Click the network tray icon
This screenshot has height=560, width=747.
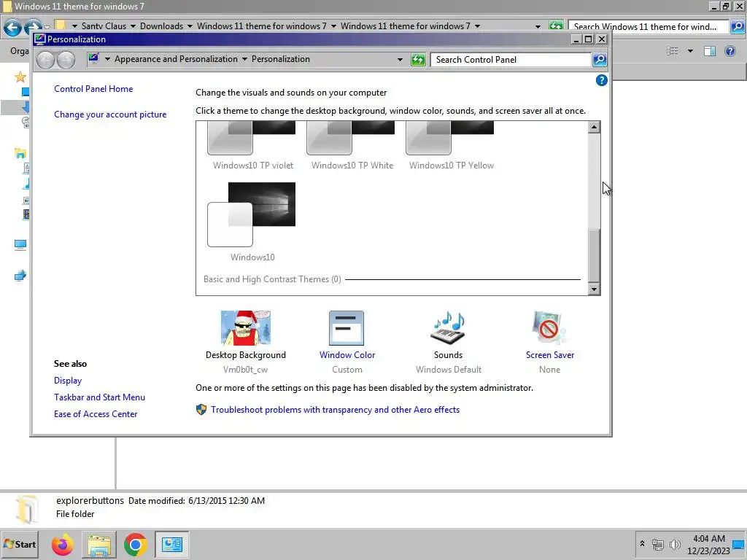[x=658, y=544]
